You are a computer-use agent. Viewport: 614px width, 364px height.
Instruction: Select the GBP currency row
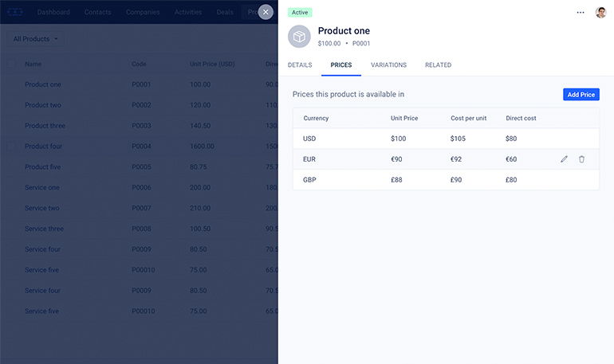(446, 180)
